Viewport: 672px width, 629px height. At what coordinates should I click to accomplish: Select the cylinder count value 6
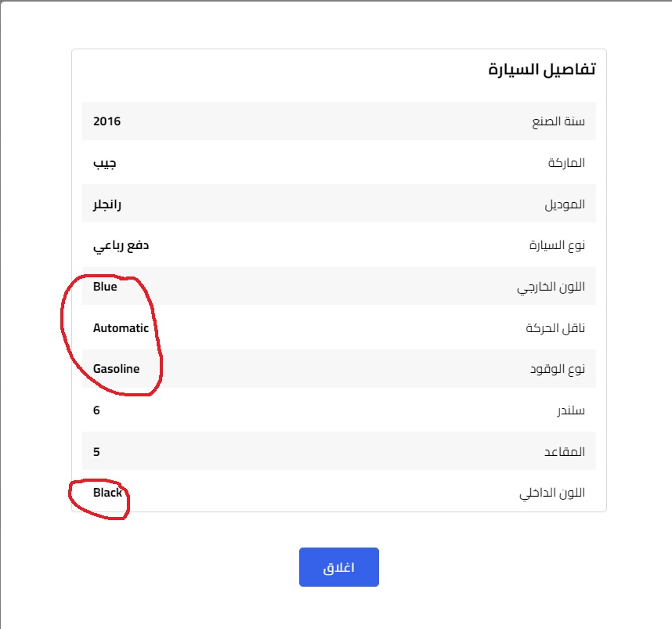click(x=96, y=410)
